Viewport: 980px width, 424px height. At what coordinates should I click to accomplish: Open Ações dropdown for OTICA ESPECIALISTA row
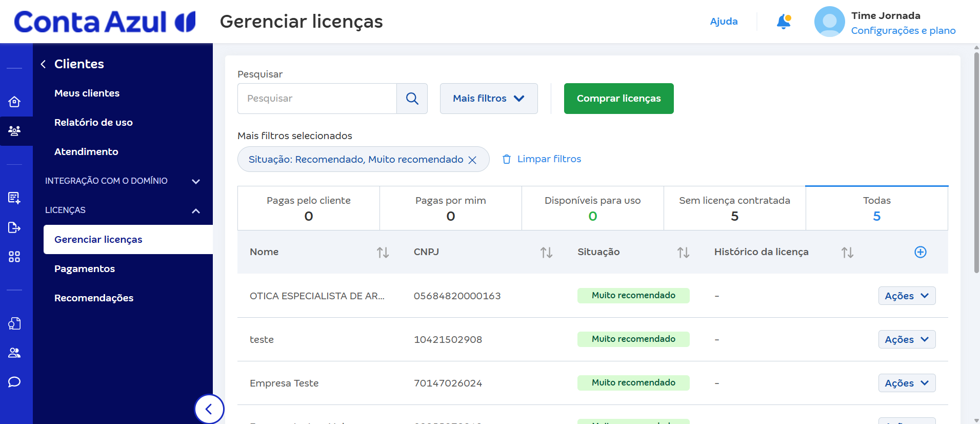(907, 296)
